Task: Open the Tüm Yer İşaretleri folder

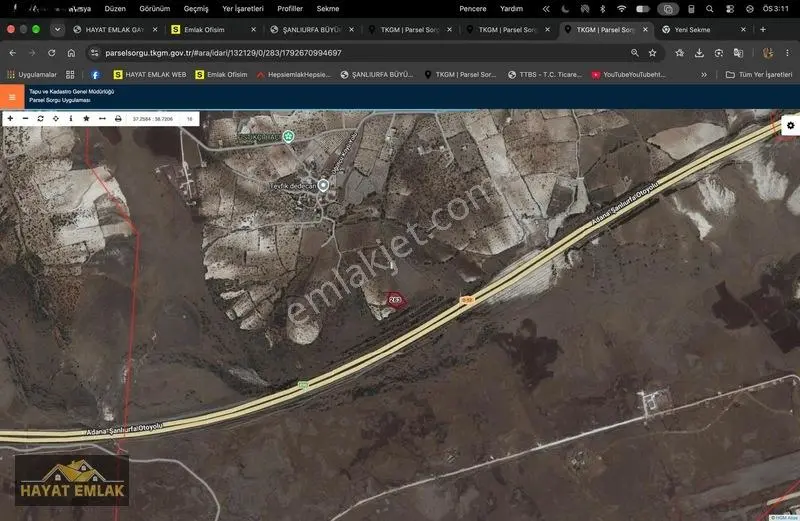Action: tap(759, 75)
